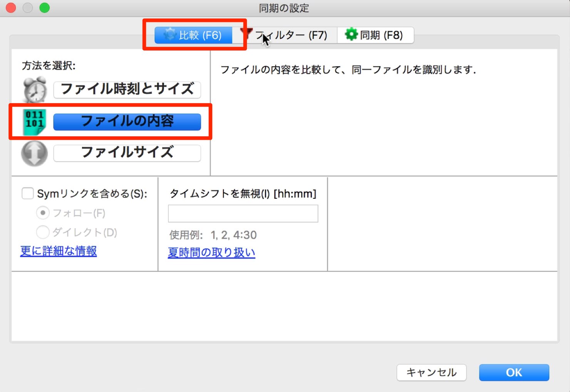This screenshot has height=392, width=570.
Task: Choose the ダイレクト(D) radio option
Action: point(43,232)
